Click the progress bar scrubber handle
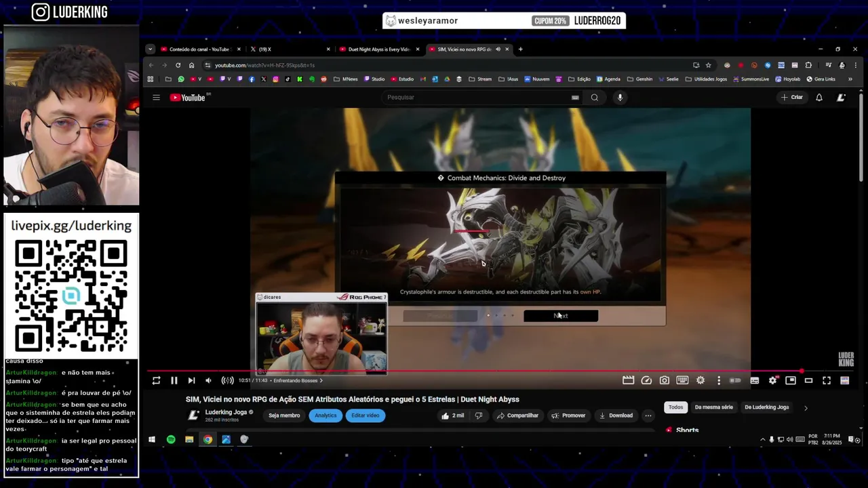The image size is (868, 488). (x=802, y=371)
